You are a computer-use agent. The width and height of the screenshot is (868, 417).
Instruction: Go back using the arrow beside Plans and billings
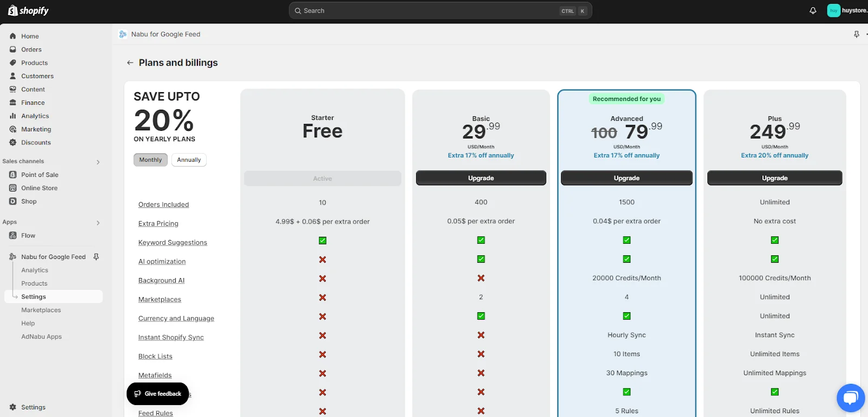click(130, 63)
